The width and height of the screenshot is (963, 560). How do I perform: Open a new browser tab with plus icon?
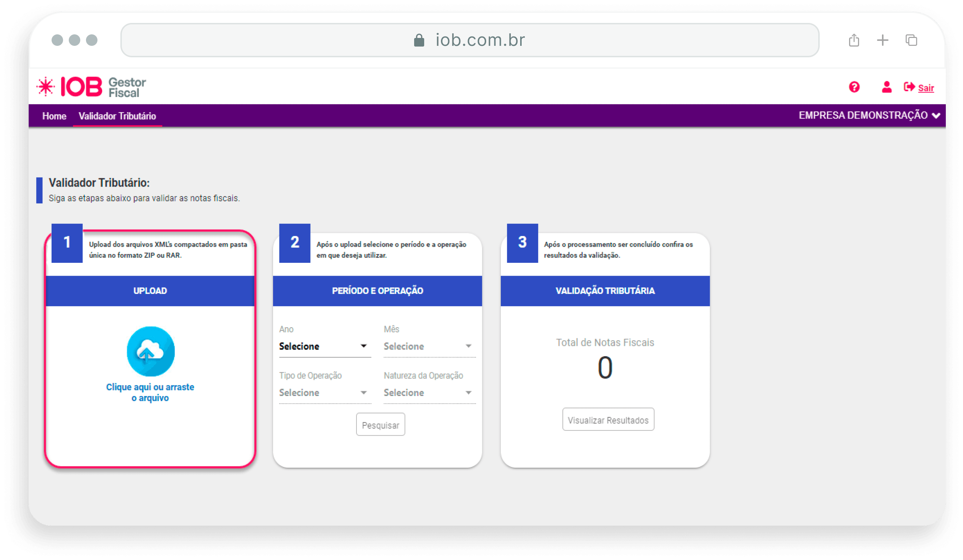pos(882,40)
